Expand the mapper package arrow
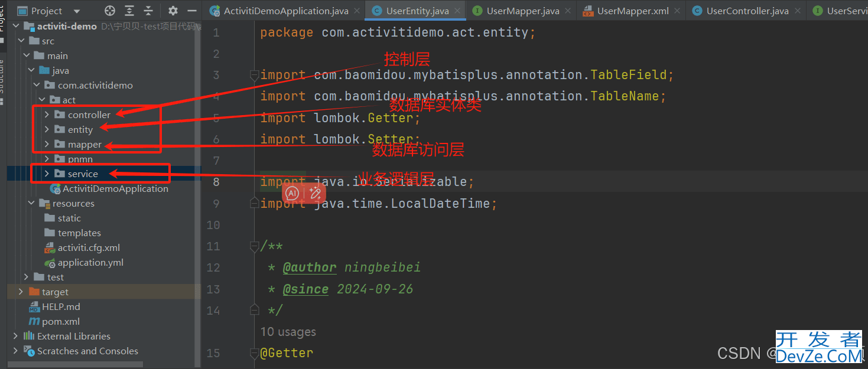Viewport: 868px width, 369px height. coord(47,144)
